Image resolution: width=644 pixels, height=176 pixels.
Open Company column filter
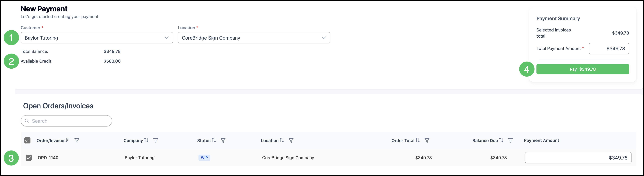click(x=156, y=141)
